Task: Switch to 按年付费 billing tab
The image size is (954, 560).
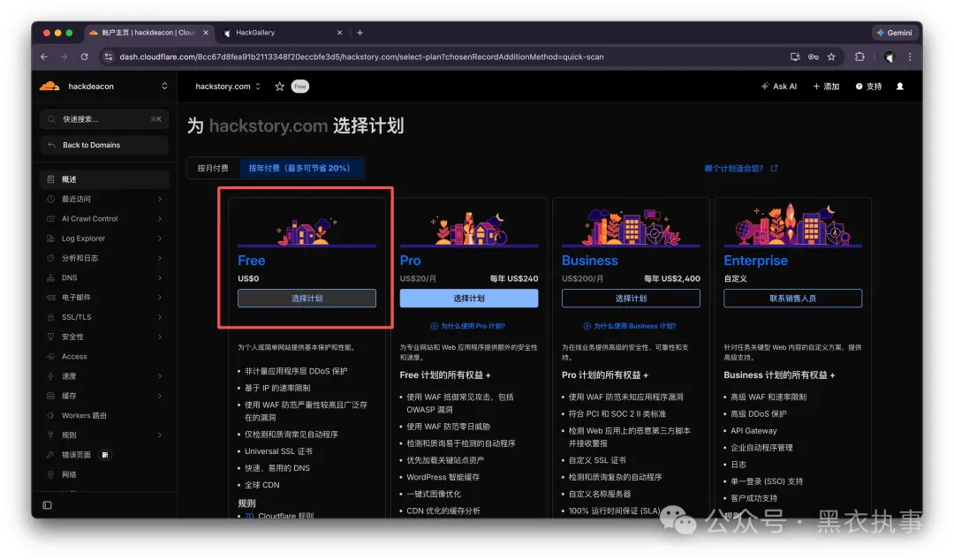Action: (300, 168)
